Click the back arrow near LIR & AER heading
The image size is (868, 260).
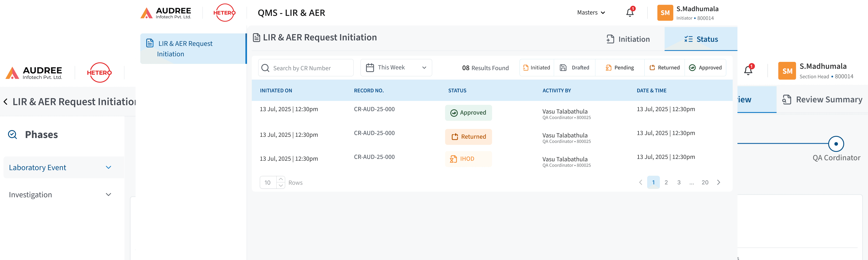point(5,101)
